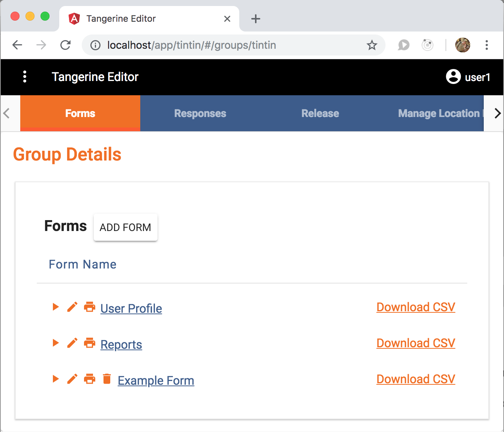Open the Release tab
Screen dimensions: 504x432
coord(320,113)
